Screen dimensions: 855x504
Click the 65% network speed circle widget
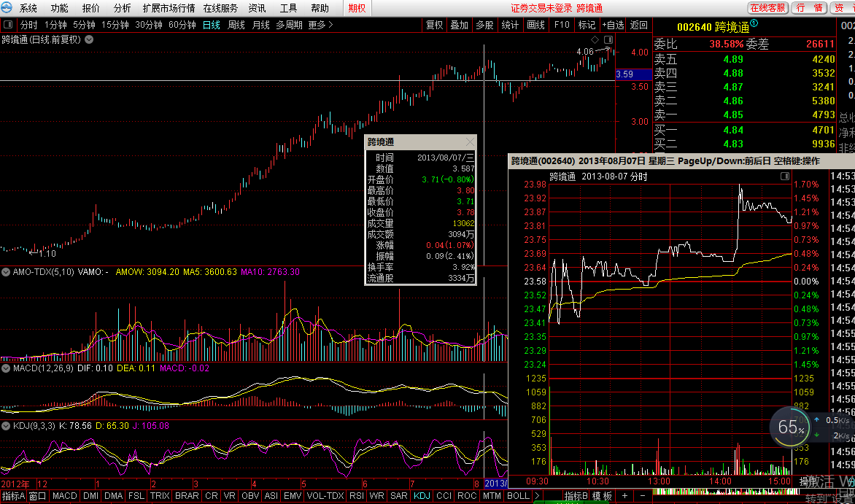click(789, 427)
